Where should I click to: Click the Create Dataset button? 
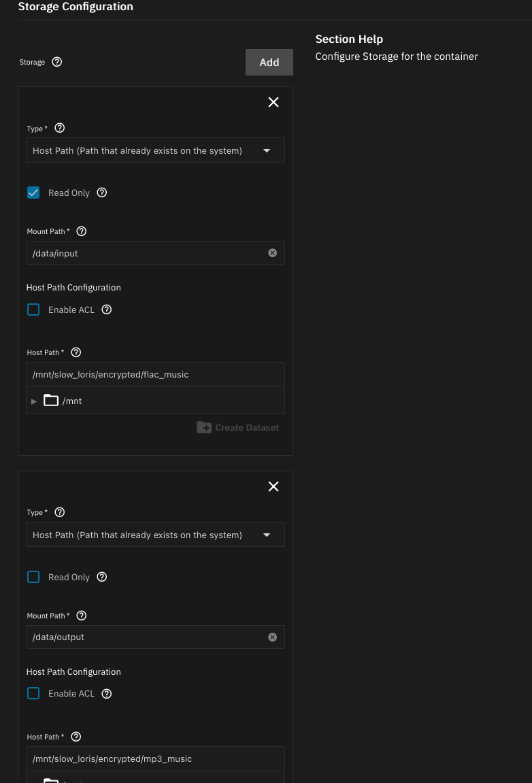pos(238,427)
